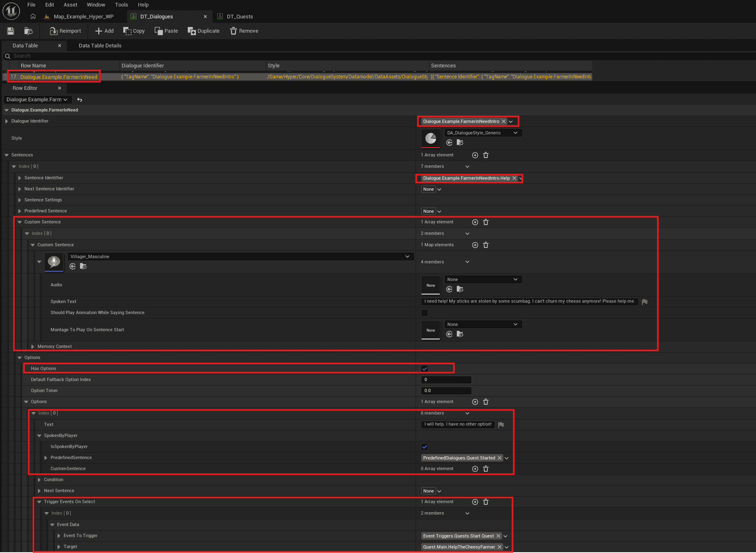Open Next Sentence Identifier None dropdown
Viewport: 756px width, 553px height.
pos(431,190)
